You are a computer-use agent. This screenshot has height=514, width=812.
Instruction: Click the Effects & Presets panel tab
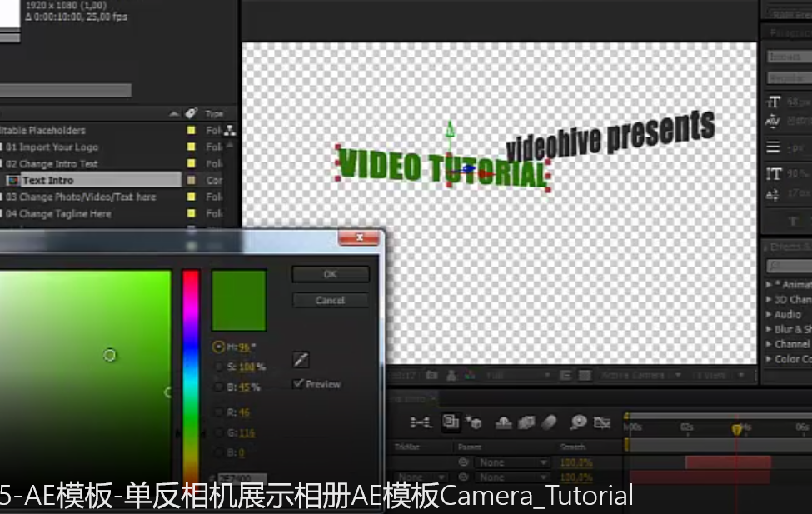790,247
